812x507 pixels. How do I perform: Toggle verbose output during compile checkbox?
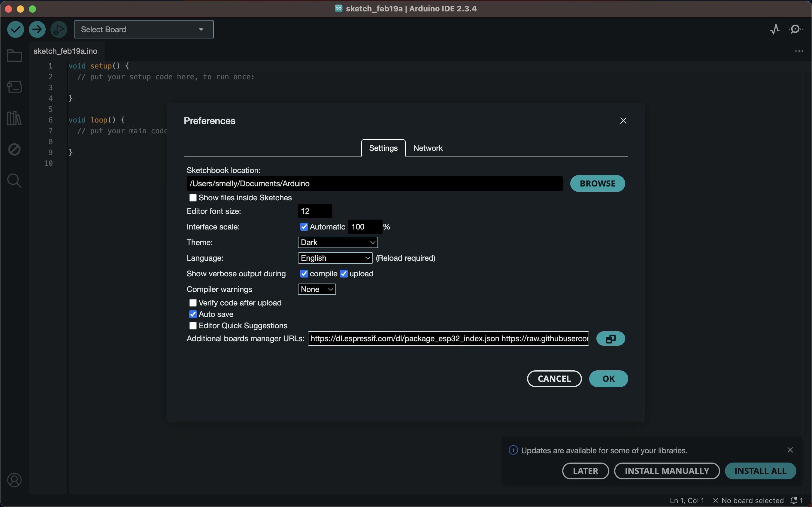click(304, 274)
